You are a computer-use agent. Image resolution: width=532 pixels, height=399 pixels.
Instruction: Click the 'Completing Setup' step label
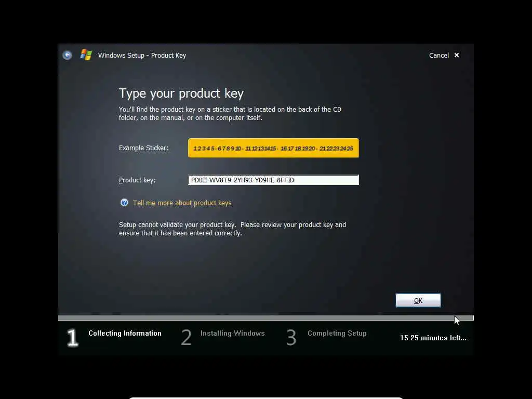pos(337,333)
